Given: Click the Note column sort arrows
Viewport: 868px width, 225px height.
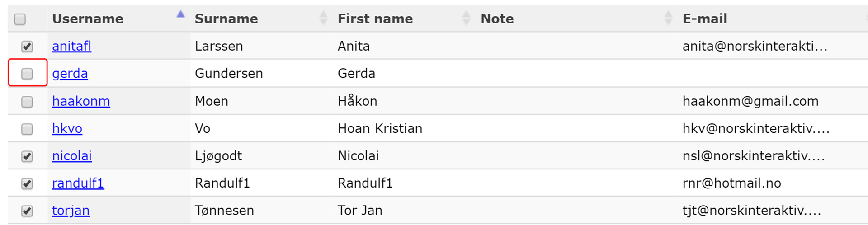Looking at the screenshot, I should pos(668,19).
